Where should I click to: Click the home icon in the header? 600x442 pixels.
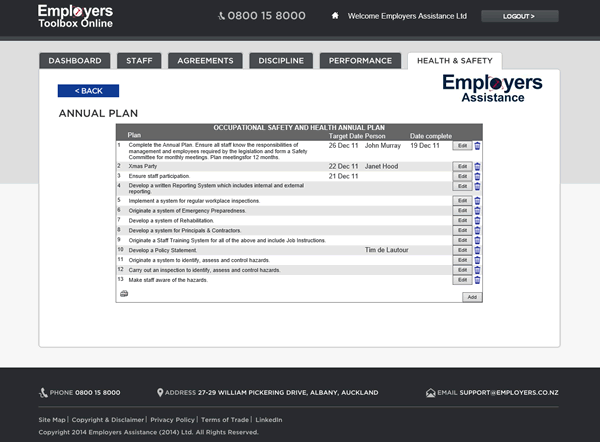pos(335,17)
